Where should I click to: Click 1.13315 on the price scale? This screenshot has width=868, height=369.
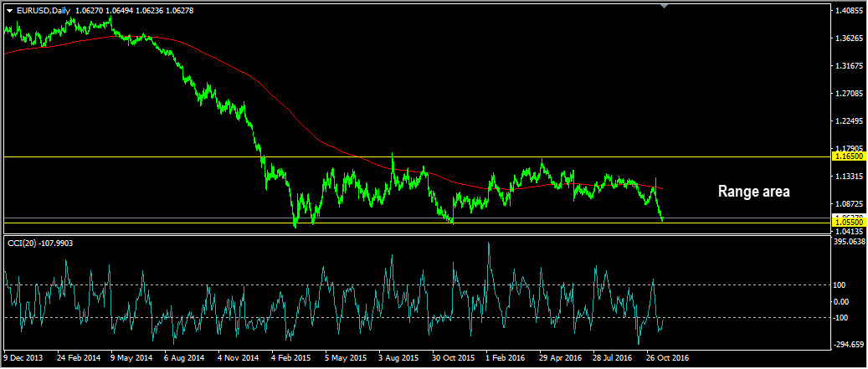point(850,177)
